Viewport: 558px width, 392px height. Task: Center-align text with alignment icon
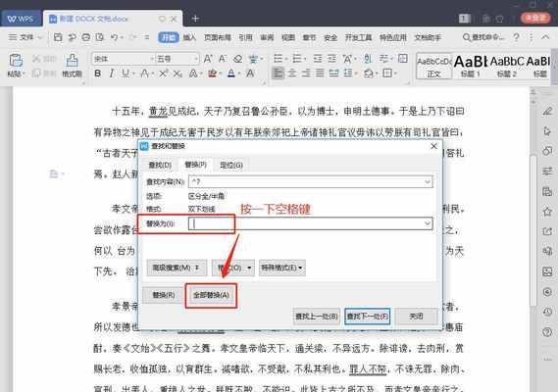click(x=292, y=73)
